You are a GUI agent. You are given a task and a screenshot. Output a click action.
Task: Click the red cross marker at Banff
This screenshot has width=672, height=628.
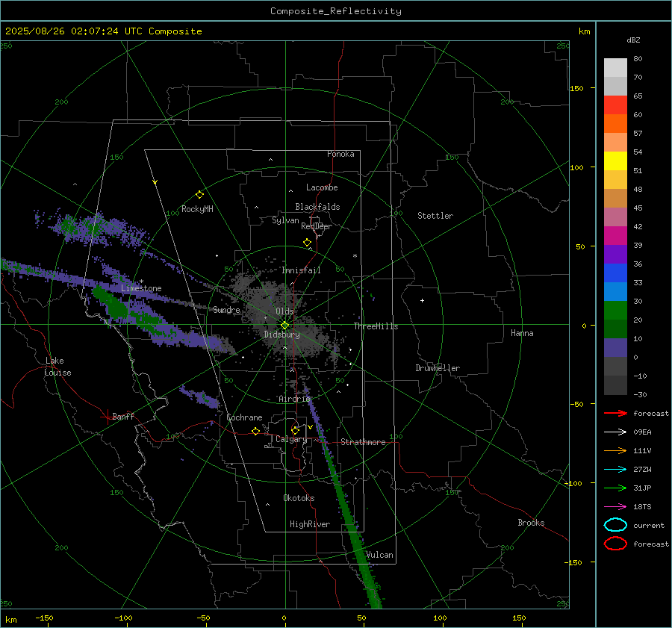[106, 417]
